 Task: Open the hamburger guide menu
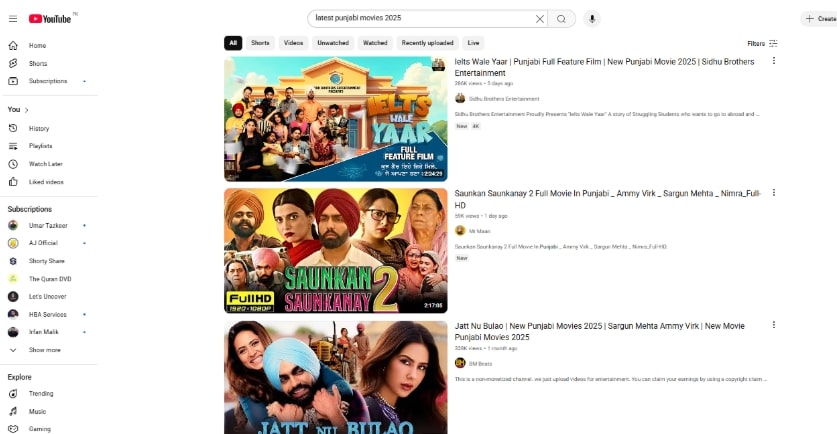13,19
